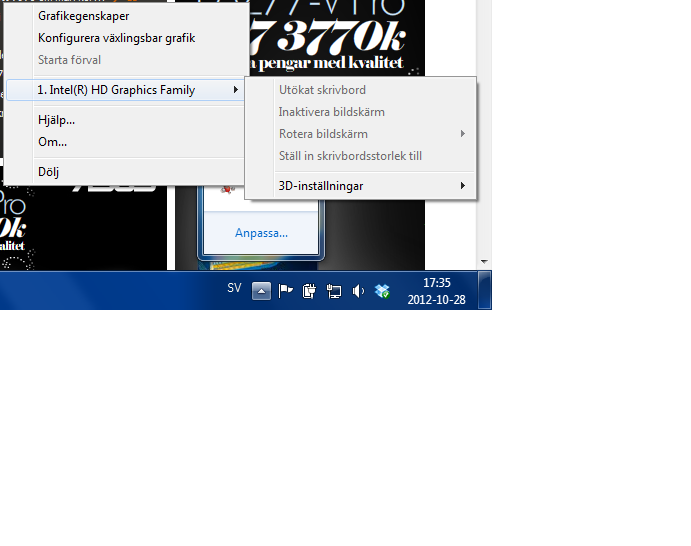Screen dimensions: 691x546
Task: Expand the 3D-inställningar submenu arrow
Action: click(462, 186)
